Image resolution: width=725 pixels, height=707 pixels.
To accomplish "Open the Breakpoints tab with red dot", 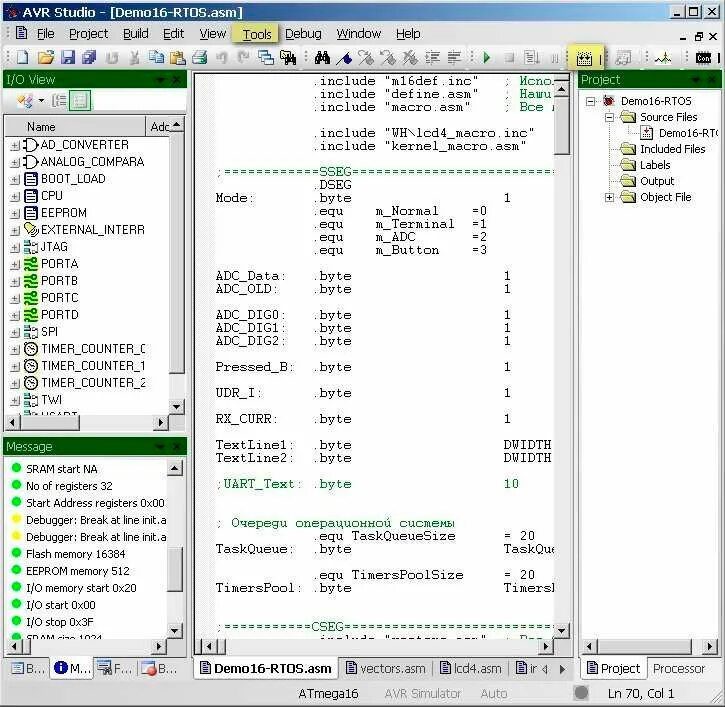I will click(x=159, y=668).
